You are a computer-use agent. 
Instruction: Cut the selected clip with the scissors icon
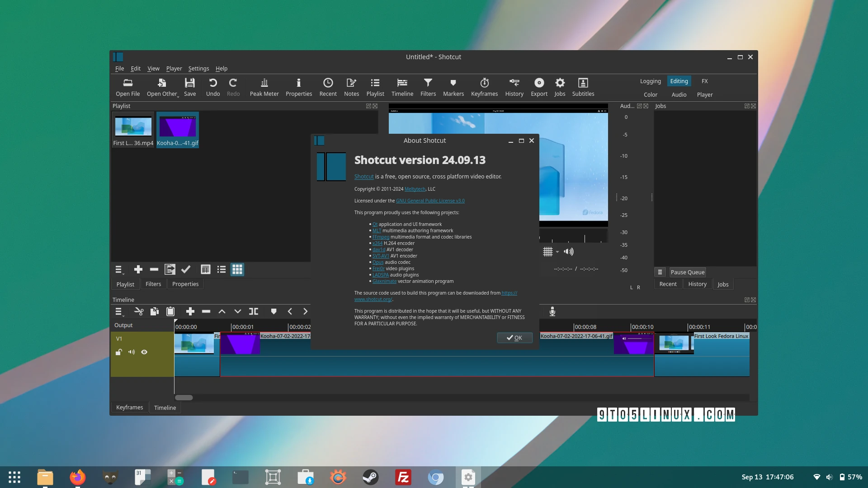pyautogui.click(x=139, y=311)
